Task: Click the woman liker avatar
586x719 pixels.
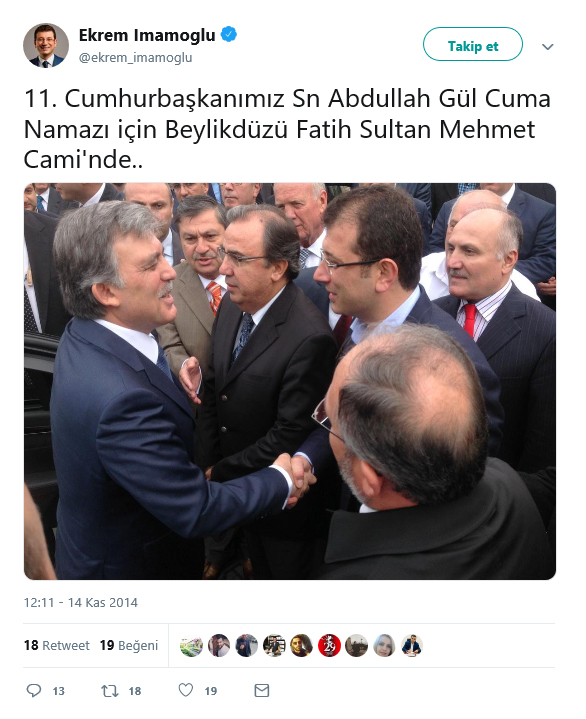Action: pos(384,645)
